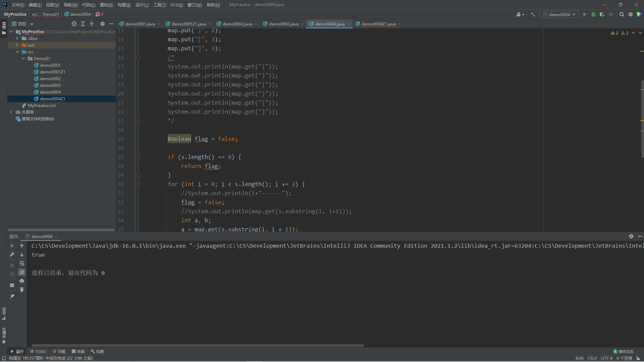
Task: Expand the .idea folder
Action: pyautogui.click(x=17, y=39)
